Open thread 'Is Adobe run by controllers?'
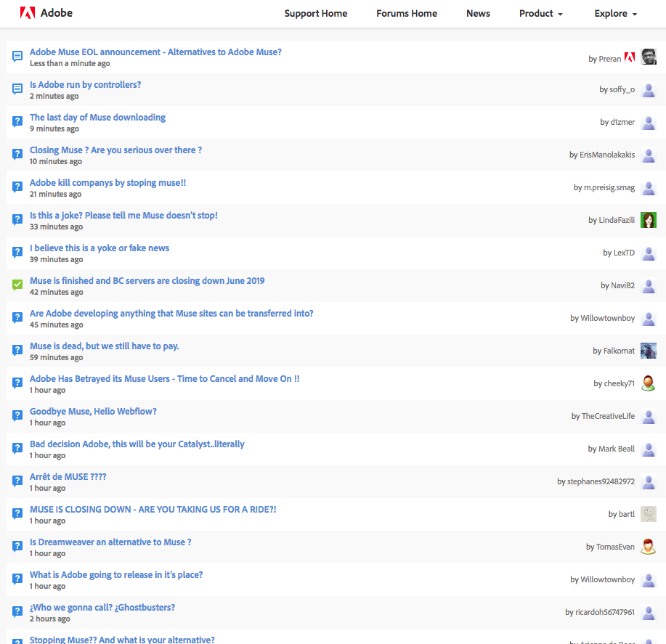The height and width of the screenshot is (644, 666). [86, 85]
